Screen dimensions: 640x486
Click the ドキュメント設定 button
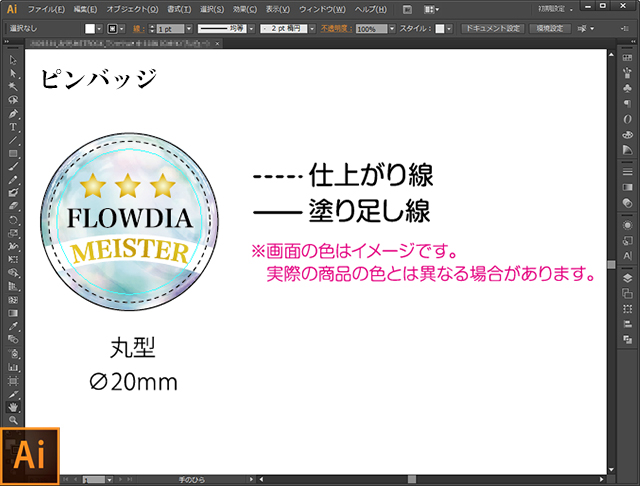pos(491,29)
